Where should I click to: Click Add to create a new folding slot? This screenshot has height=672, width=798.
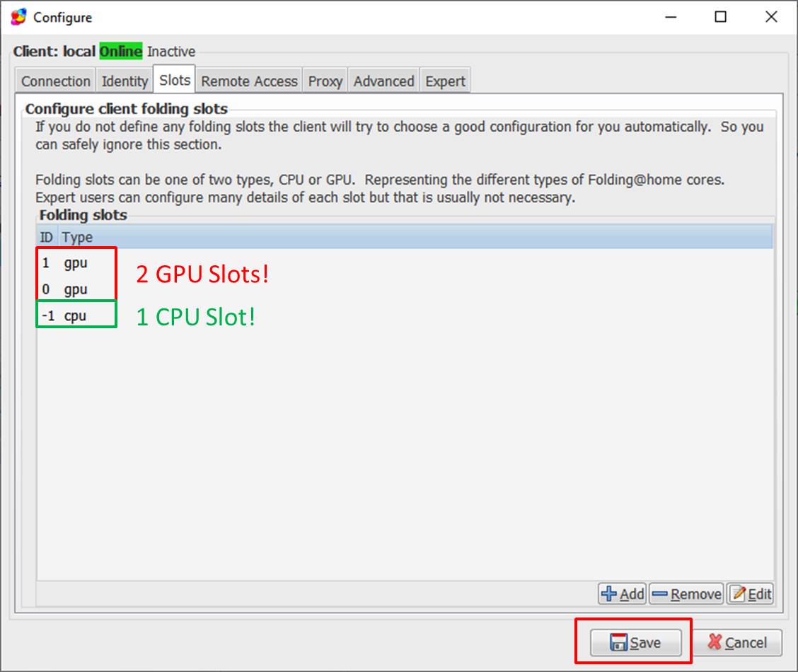[623, 594]
